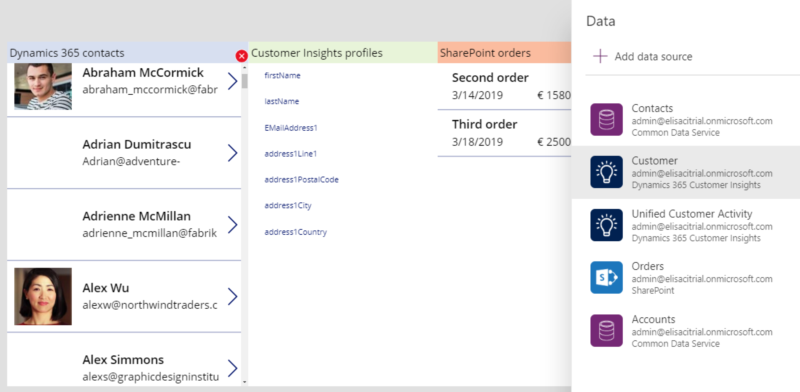Click the Orders SharePoint icon

pyautogui.click(x=606, y=277)
